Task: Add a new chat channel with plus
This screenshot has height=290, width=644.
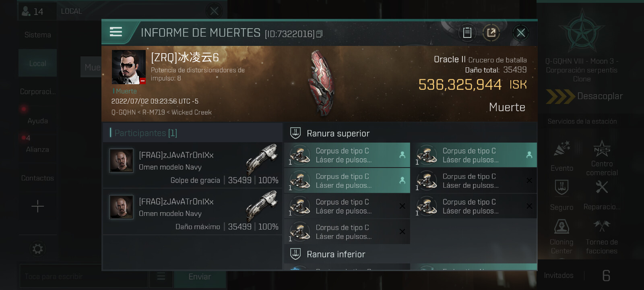Action: click(x=37, y=206)
